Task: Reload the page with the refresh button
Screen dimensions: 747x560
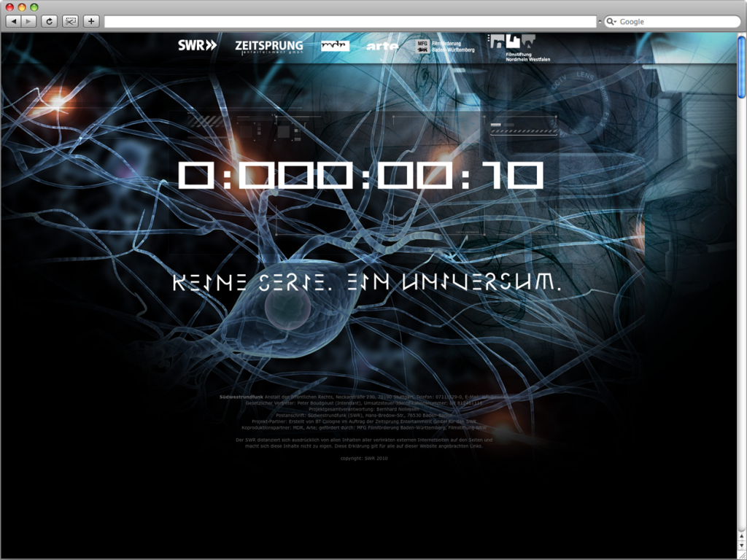Action: pos(49,21)
